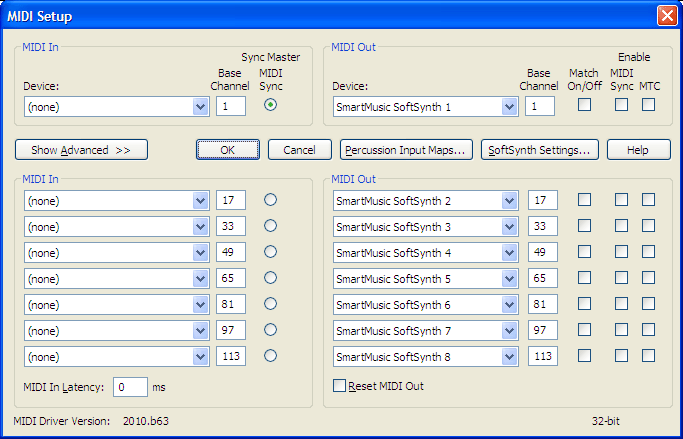
Task: Open the SmartMusic SoftSynth 2 dropdown
Action: point(426,201)
